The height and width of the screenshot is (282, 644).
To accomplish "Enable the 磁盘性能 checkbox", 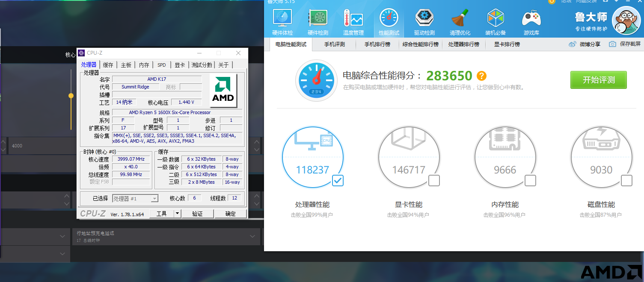I will 626,181.
